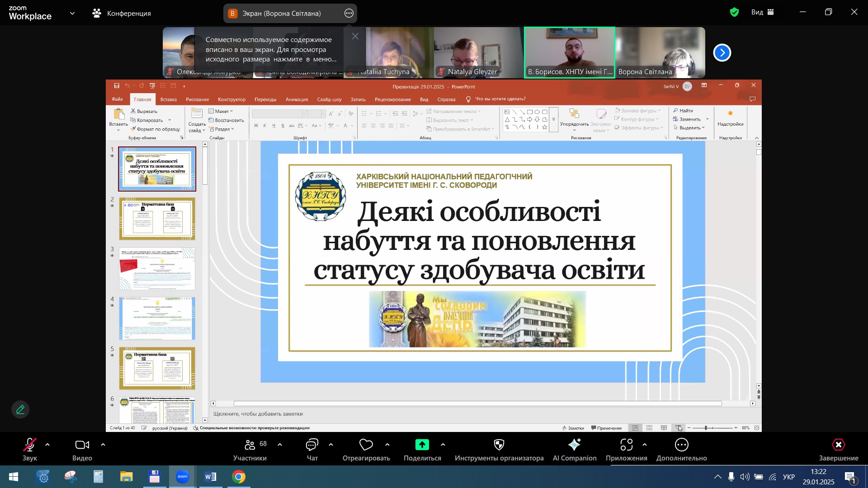Screen dimensions: 868x488
Task: Open the Отреагировать reactions menu
Action: coord(366,450)
